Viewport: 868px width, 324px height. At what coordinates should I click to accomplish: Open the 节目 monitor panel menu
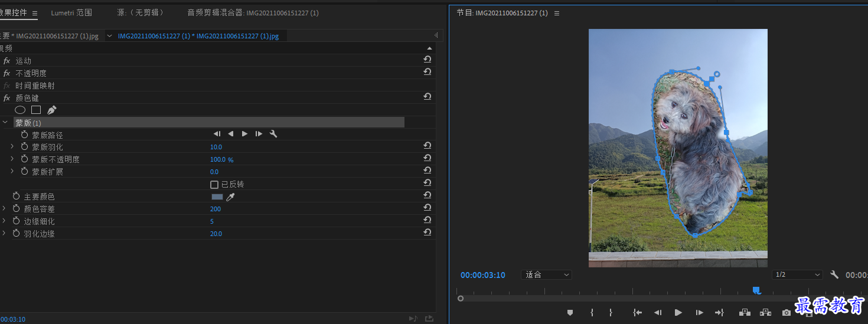tap(557, 13)
